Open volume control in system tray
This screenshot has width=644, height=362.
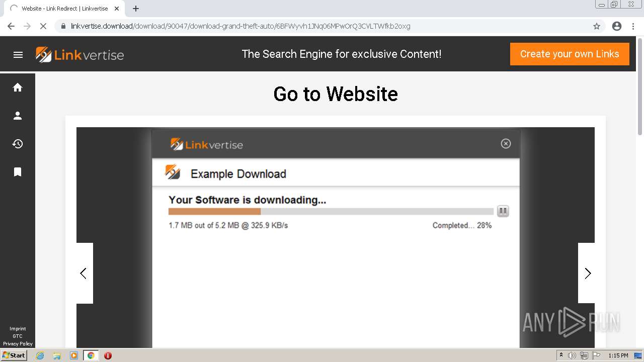(x=572, y=355)
